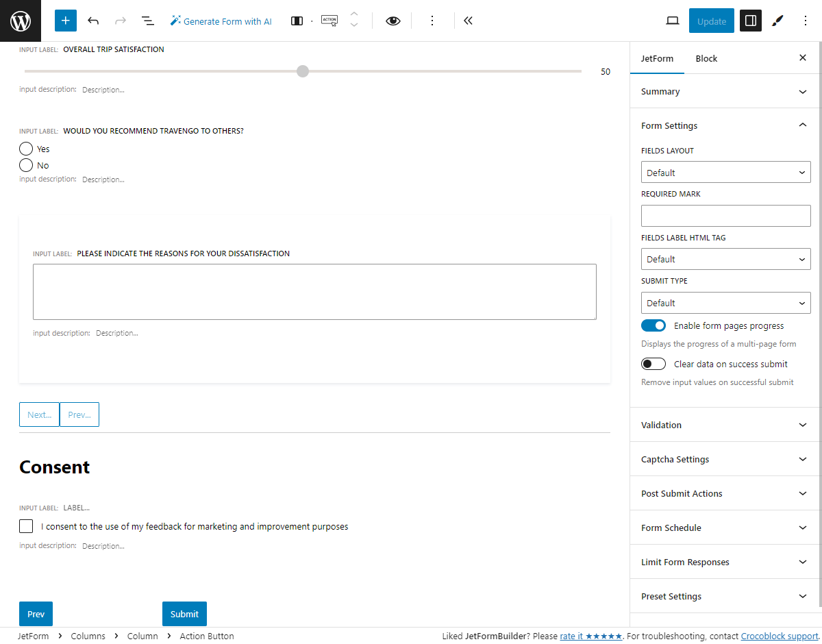Screen dimensions: 822x644
Task: Expand the Captcha Settings panel
Action: pyautogui.click(x=725, y=459)
